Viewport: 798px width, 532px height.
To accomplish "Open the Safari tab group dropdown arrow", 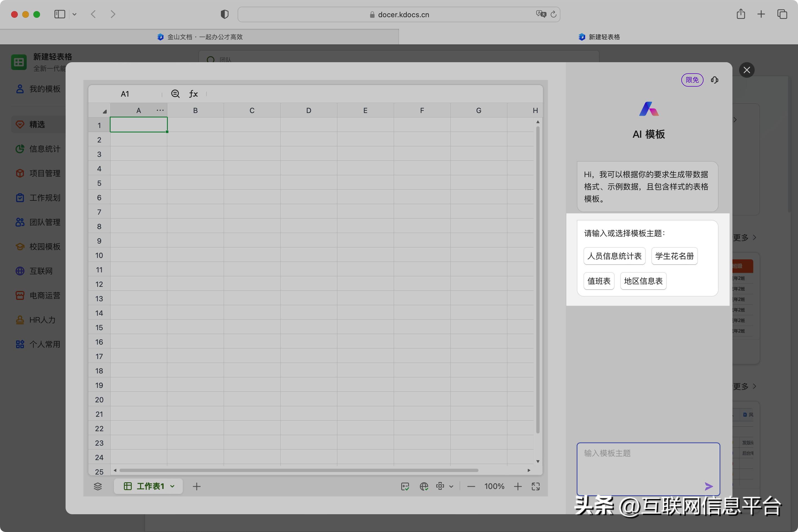I will 75,14.
